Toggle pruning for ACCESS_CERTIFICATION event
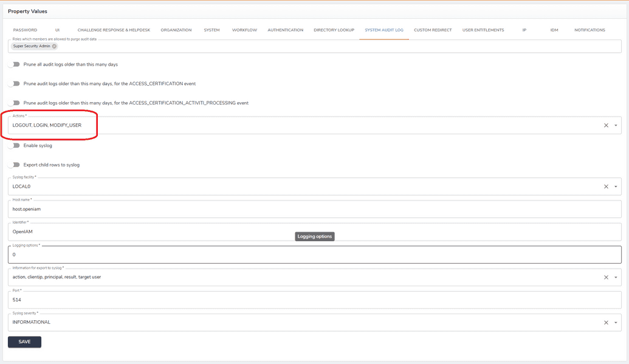This screenshot has width=629, height=364. coord(15,83)
